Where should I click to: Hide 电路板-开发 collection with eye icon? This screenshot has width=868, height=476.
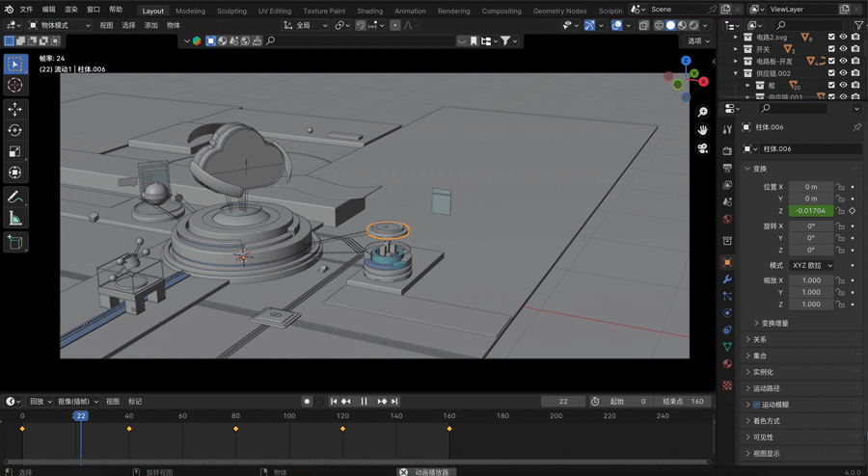[x=843, y=62]
